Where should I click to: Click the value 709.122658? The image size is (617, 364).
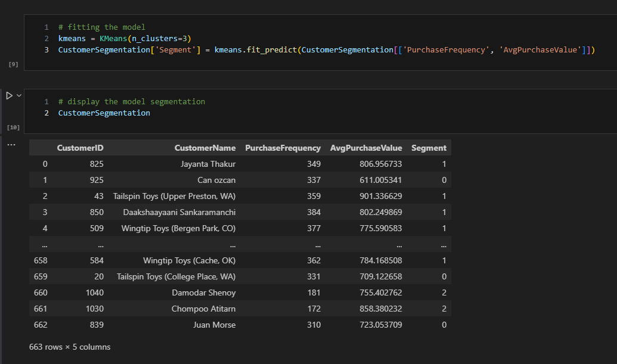coord(381,277)
